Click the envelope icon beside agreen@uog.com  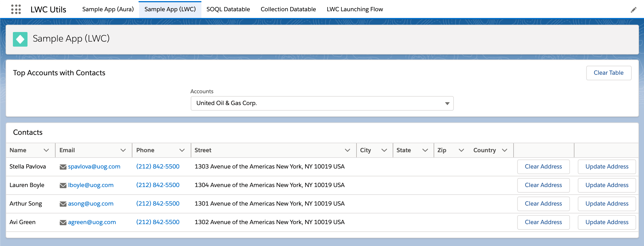[63, 222]
